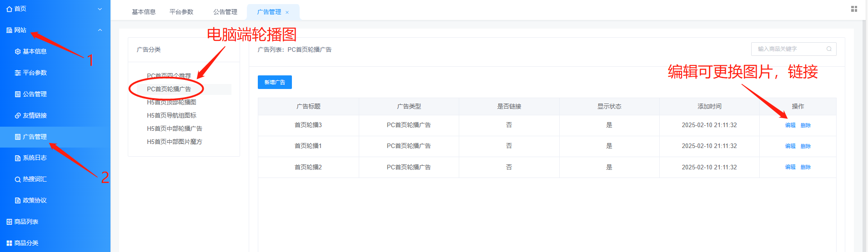This screenshot has height=252, width=868.
Task: Click the search icon in keyword field
Action: pos(829,49)
